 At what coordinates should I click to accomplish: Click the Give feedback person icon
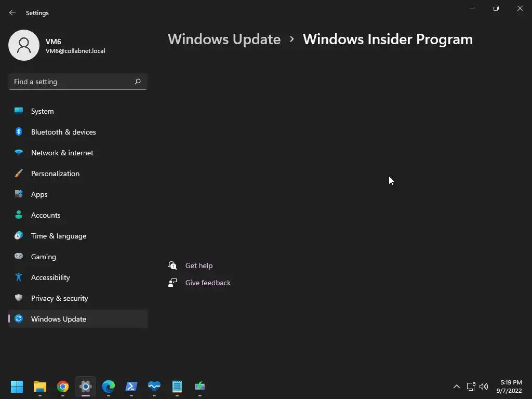(x=172, y=283)
